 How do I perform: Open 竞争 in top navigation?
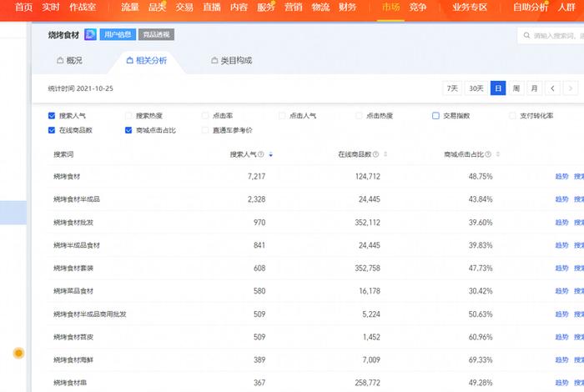click(418, 7)
